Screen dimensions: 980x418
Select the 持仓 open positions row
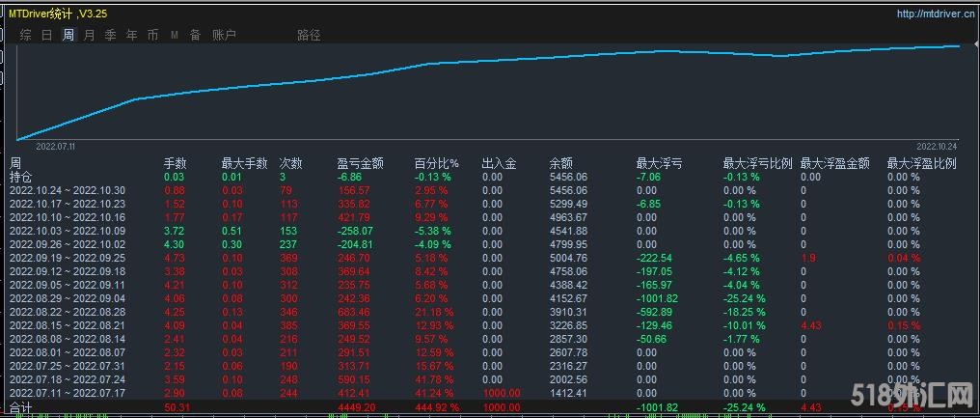pyautogui.click(x=20, y=178)
